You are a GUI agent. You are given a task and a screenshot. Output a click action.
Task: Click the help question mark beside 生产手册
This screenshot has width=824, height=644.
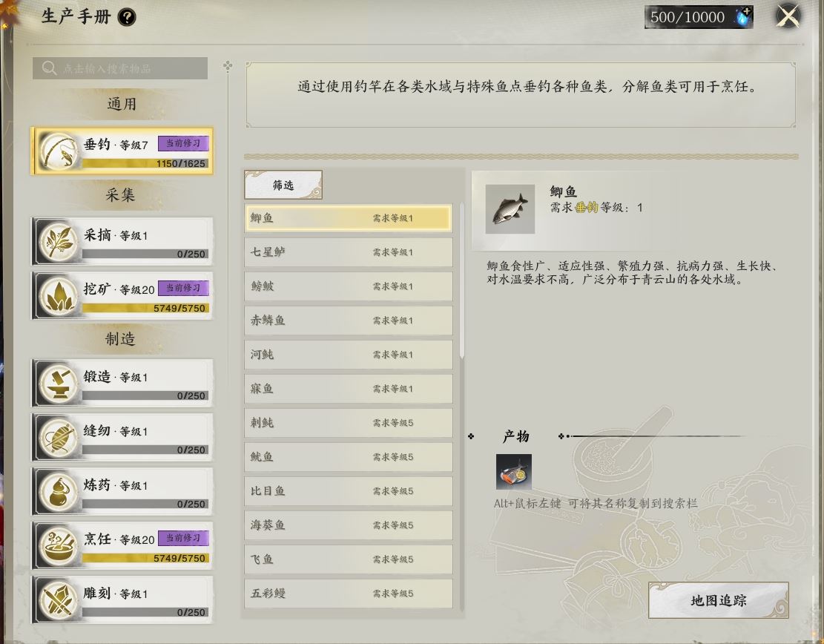tap(127, 17)
